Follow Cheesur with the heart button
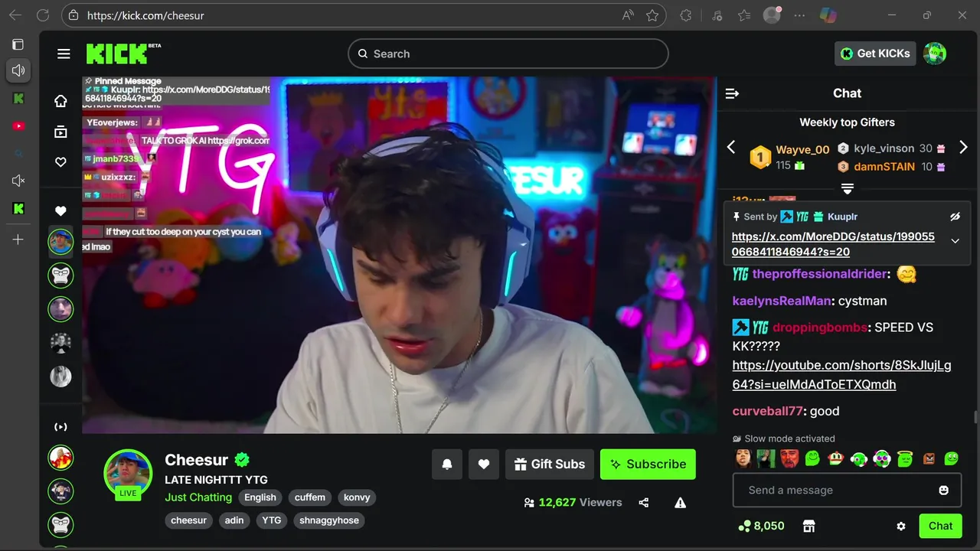This screenshot has width=980, height=551. pos(484,465)
